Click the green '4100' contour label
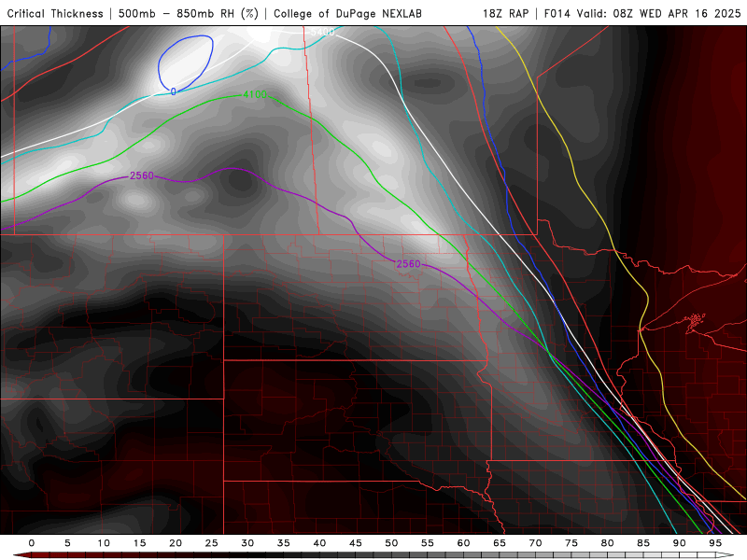 255,94
